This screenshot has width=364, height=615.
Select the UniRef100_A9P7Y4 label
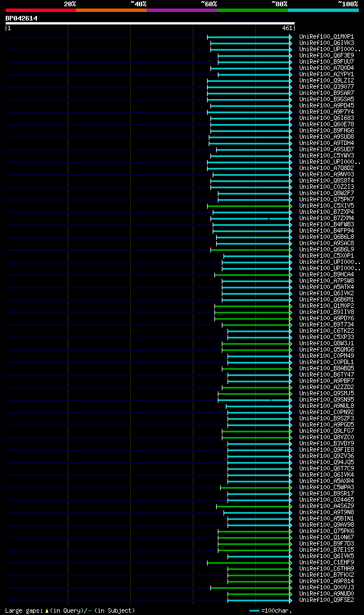click(x=326, y=112)
